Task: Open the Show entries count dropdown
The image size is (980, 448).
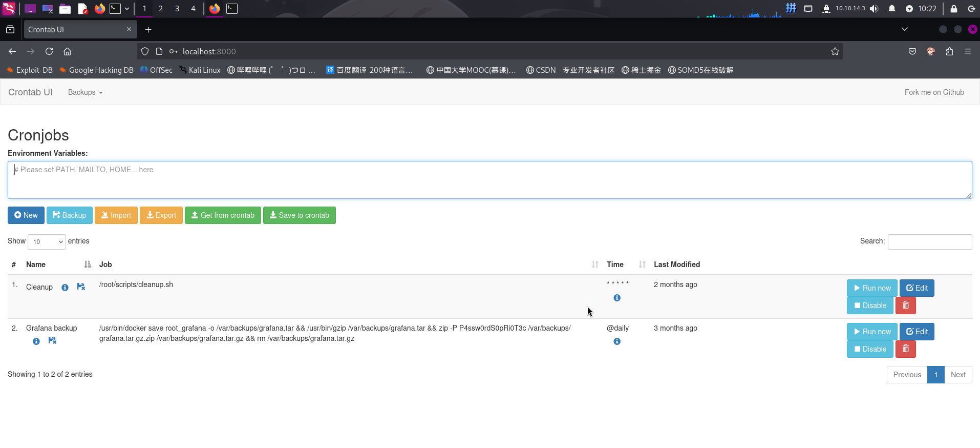Action: point(47,241)
